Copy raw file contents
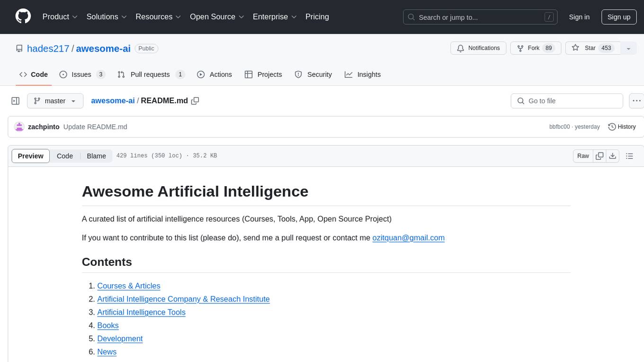The image size is (644, 362). (x=600, y=156)
